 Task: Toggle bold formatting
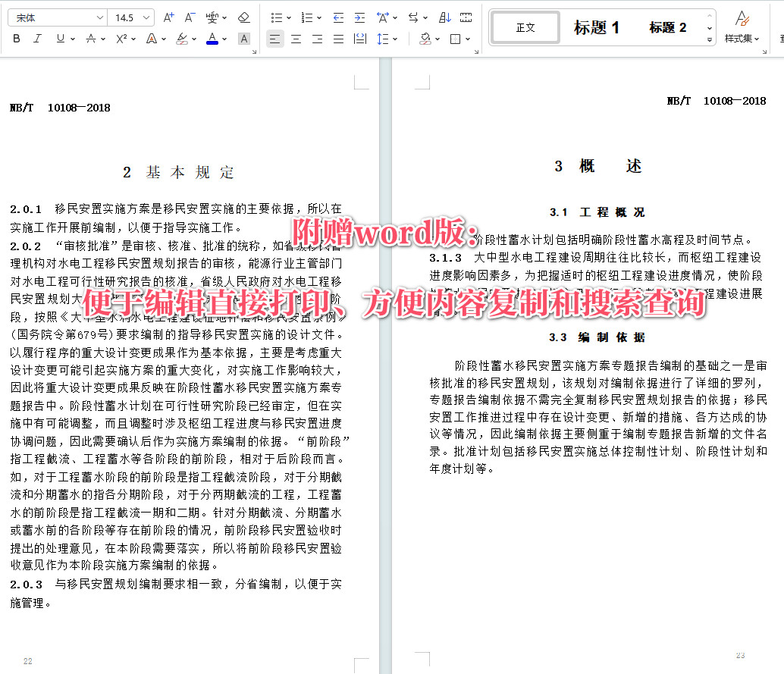pyautogui.click(x=15, y=37)
